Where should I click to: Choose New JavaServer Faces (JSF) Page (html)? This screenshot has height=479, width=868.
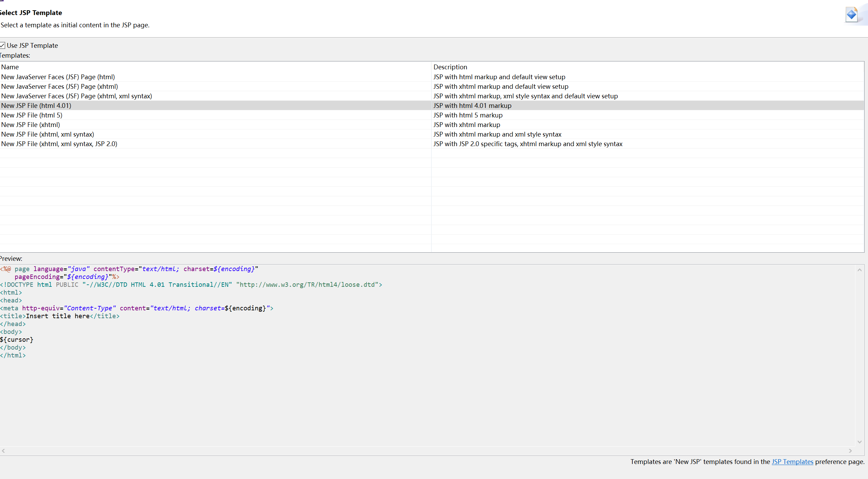pos(58,77)
